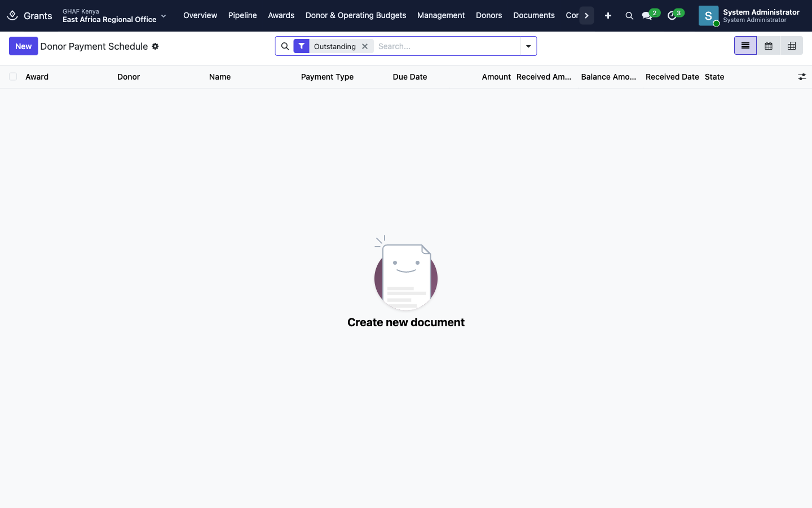Expand the company switcher East Africa Regional Office
This screenshot has width=812, height=508.
click(114, 16)
